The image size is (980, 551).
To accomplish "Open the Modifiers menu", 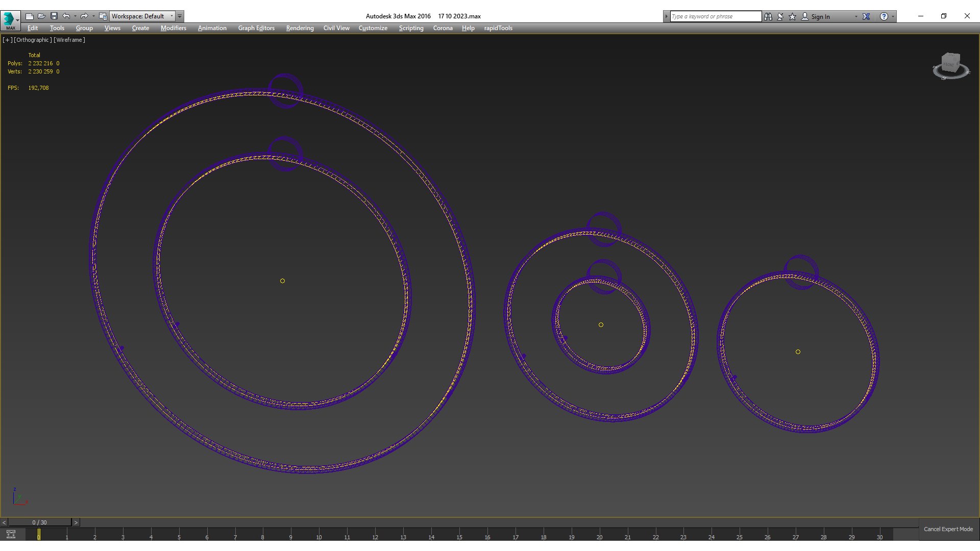I will click(174, 28).
